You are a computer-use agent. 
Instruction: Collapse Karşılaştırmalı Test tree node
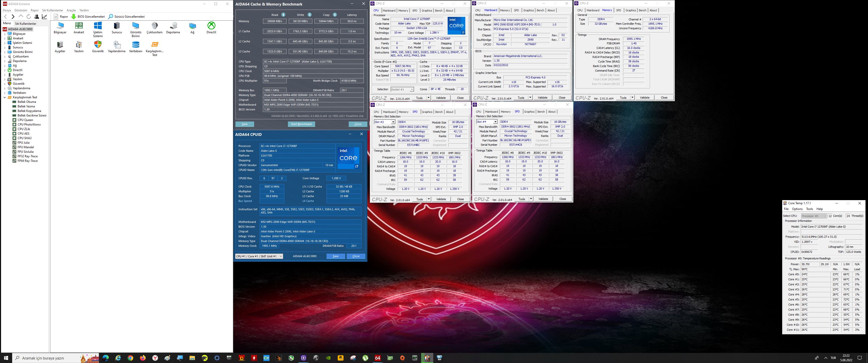pyautogui.click(x=5, y=97)
